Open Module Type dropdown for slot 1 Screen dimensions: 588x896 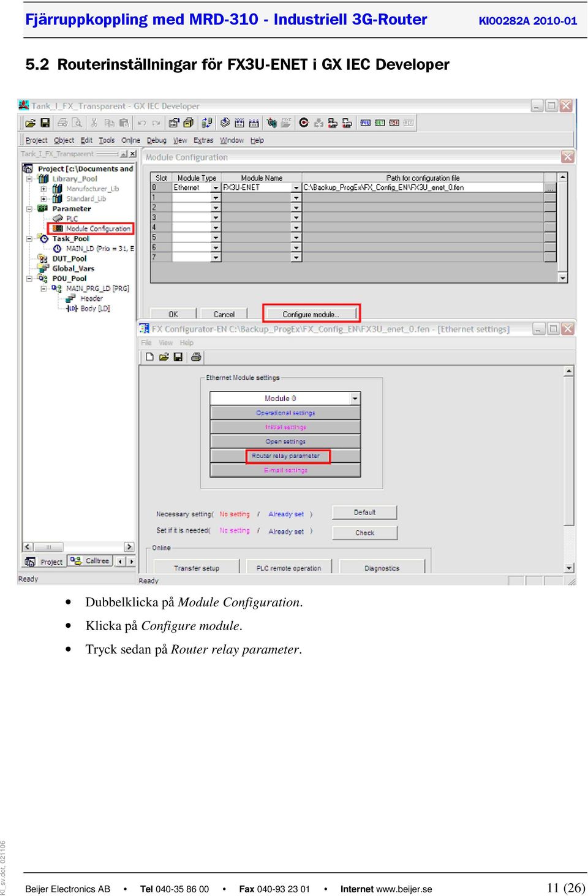point(216,198)
